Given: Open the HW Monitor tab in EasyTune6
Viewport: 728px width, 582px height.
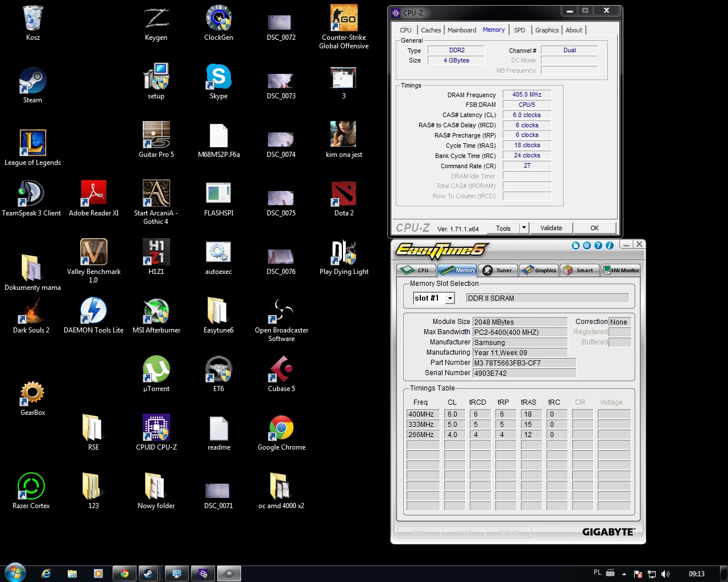Looking at the screenshot, I should [x=621, y=271].
